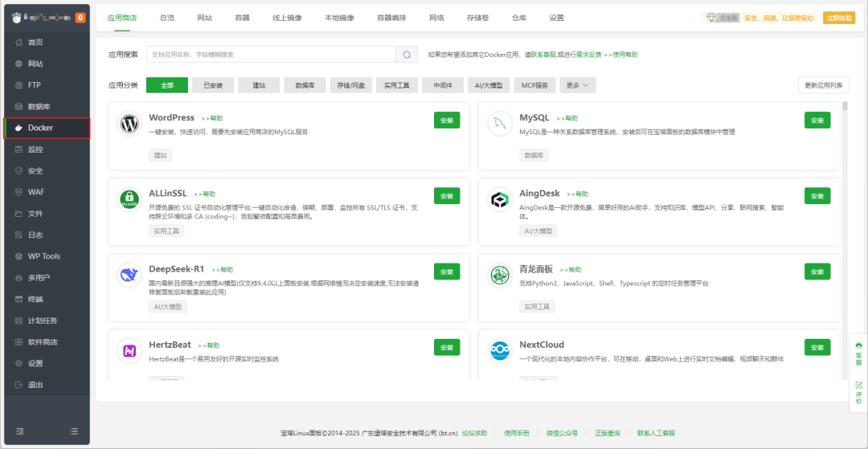The image size is (868, 449).
Task: Install the DeepSeek-R1 app
Action: (x=447, y=271)
